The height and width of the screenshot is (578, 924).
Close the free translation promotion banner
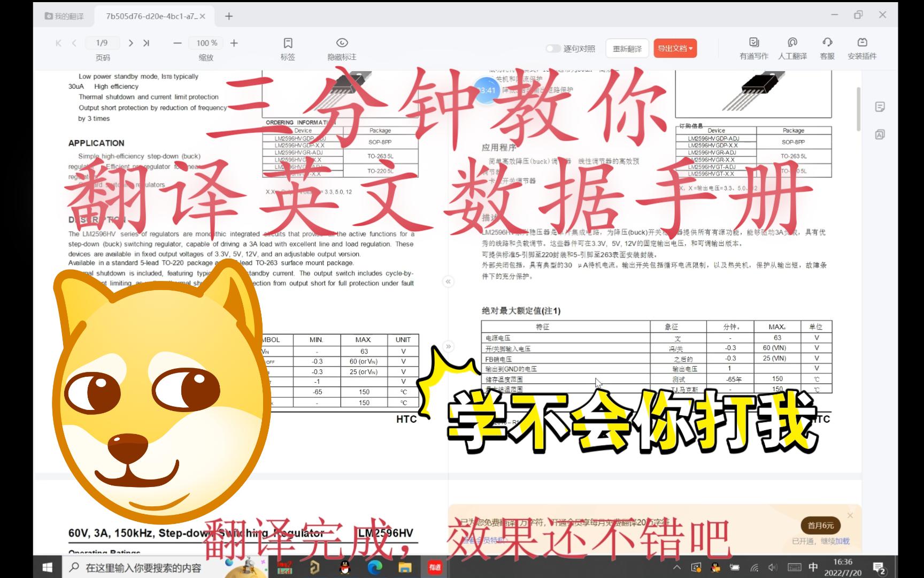click(x=850, y=515)
